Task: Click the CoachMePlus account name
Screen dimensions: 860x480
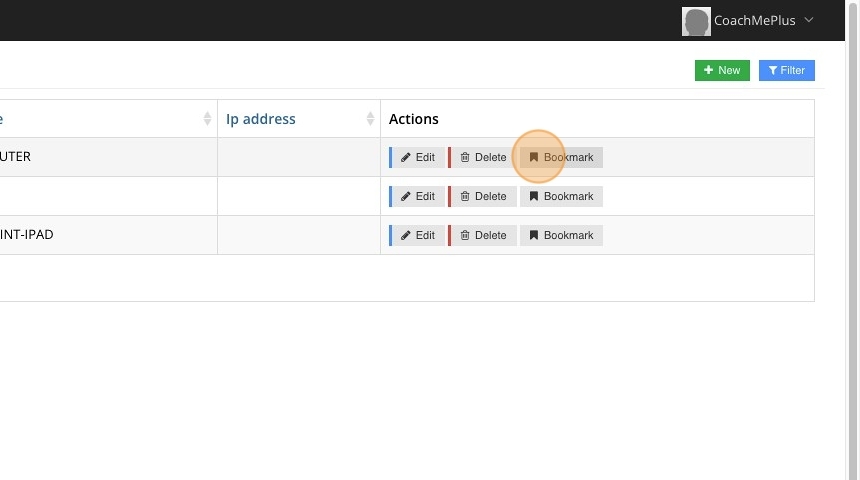Action: 754,20
